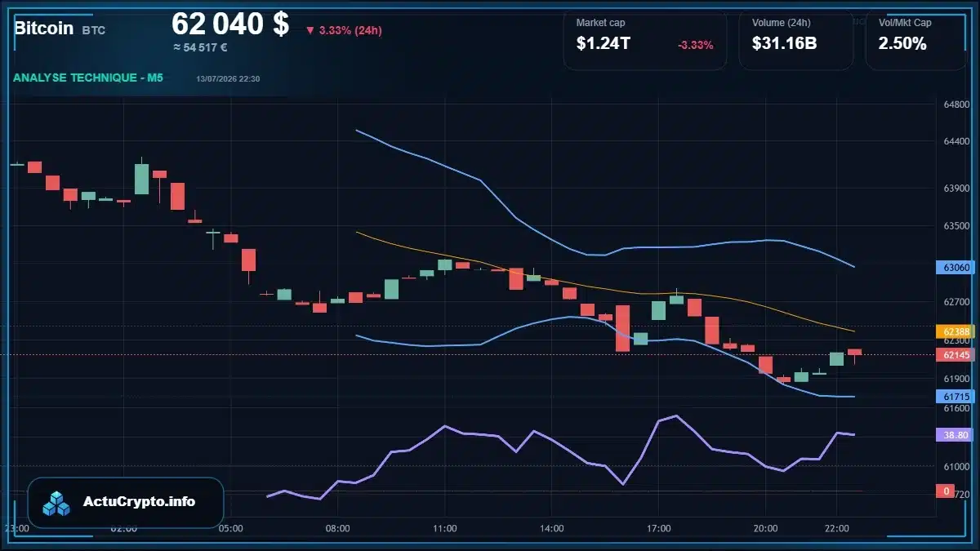Click the 22:00 time axis label
The height and width of the screenshot is (551, 980).
pos(837,528)
